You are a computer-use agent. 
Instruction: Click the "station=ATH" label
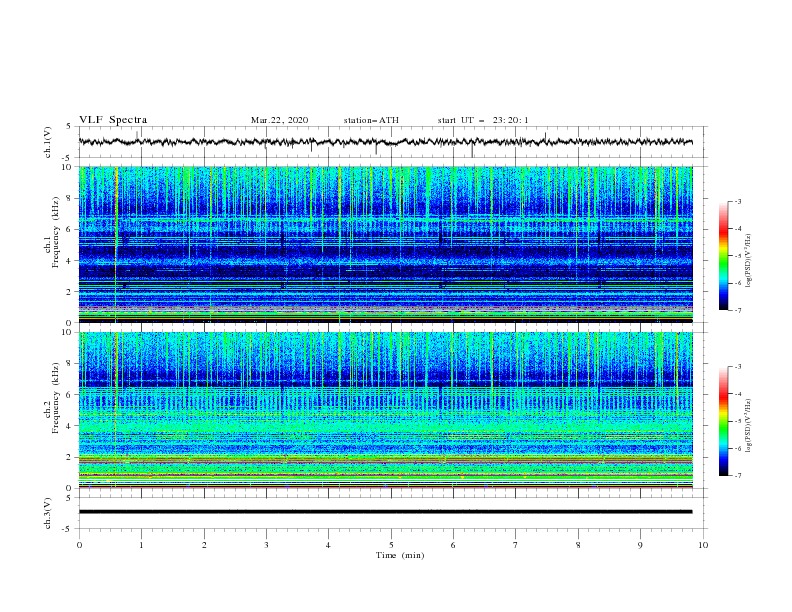(x=371, y=120)
